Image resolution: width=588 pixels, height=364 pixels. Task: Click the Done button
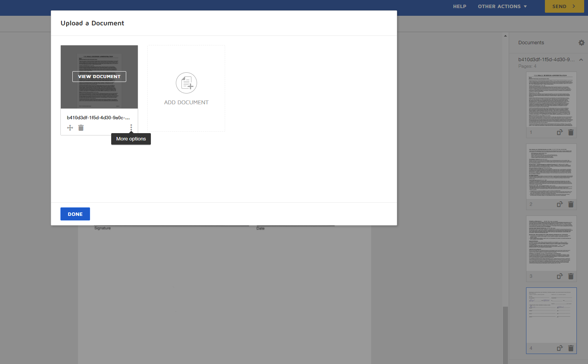[75, 214]
